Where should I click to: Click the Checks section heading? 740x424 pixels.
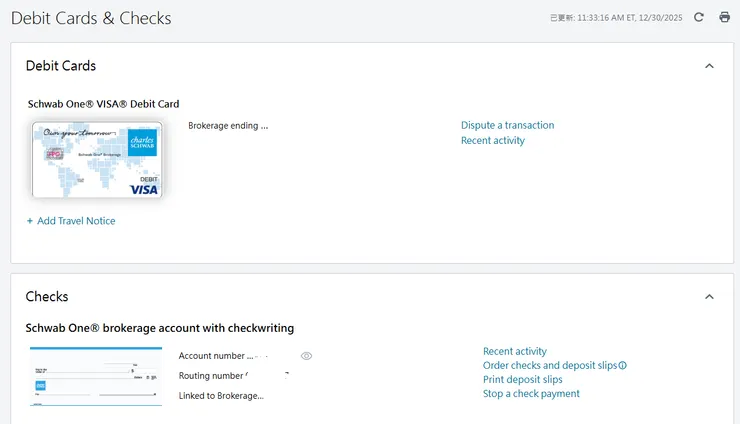(x=47, y=297)
